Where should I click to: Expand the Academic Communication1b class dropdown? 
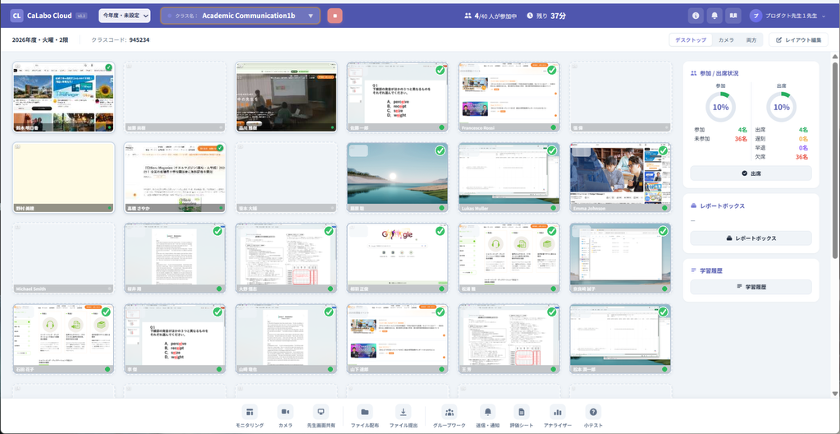coord(241,16)
